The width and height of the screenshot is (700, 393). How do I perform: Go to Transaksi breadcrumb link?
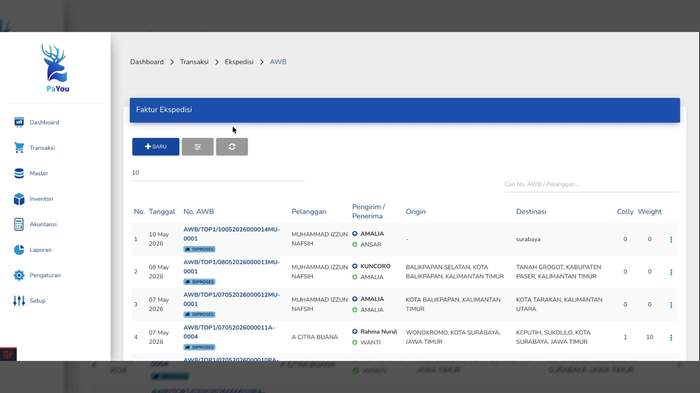tap(194, 62)
